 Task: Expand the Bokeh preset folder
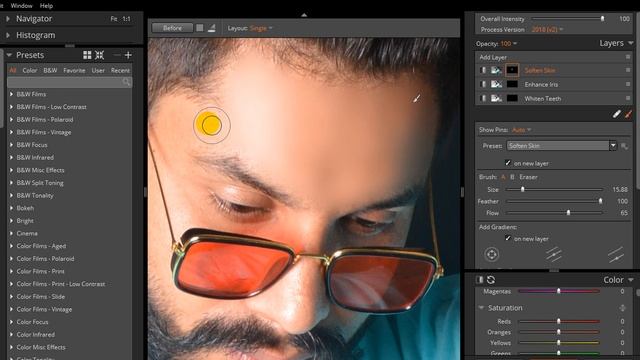point(11,208)
